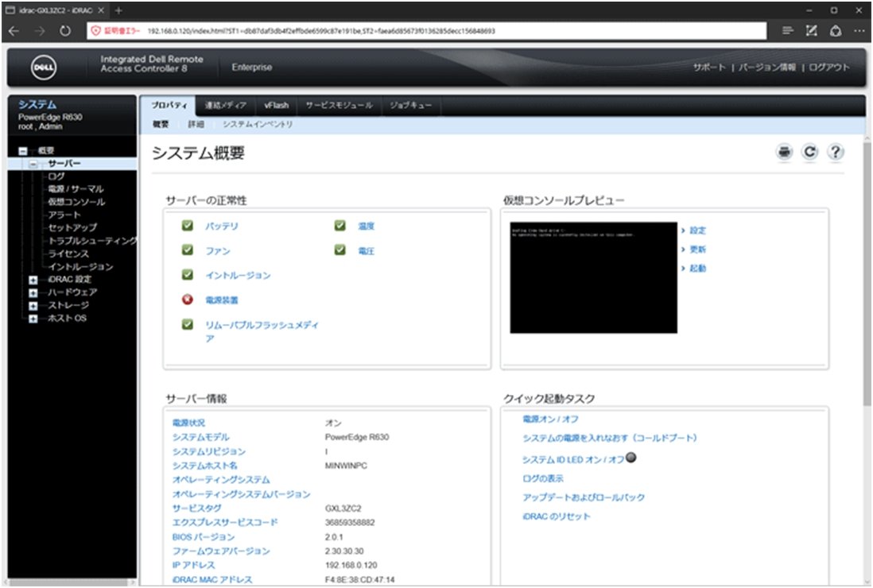This screenshot has width=873, height=588.
Task: Click the check next to リムーバブルフラッシュメディア
Action: tap(188, 323)
